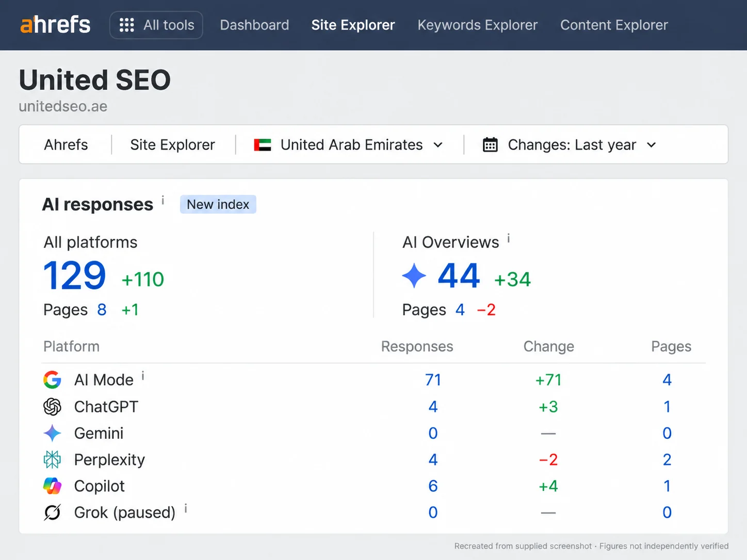
Task: Click the calendar icon beside Changes
Action: click(490, 145)
